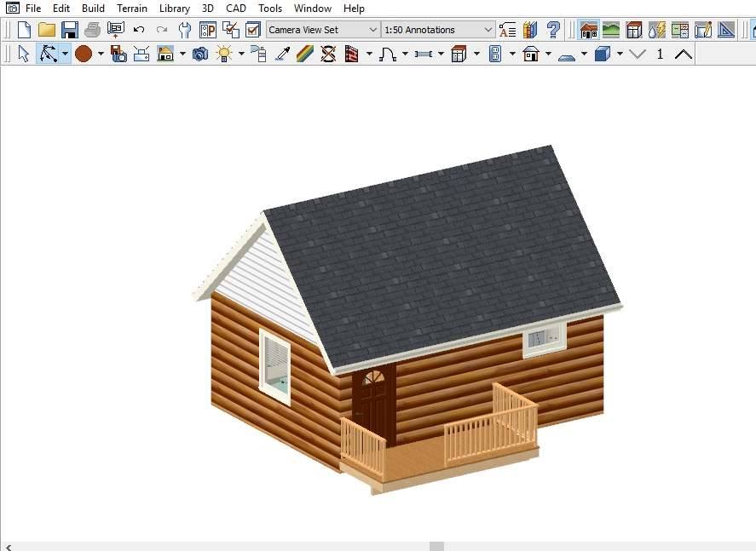
Task: Open Preferences with the wrench icon
Action: (x=185, y=30)
